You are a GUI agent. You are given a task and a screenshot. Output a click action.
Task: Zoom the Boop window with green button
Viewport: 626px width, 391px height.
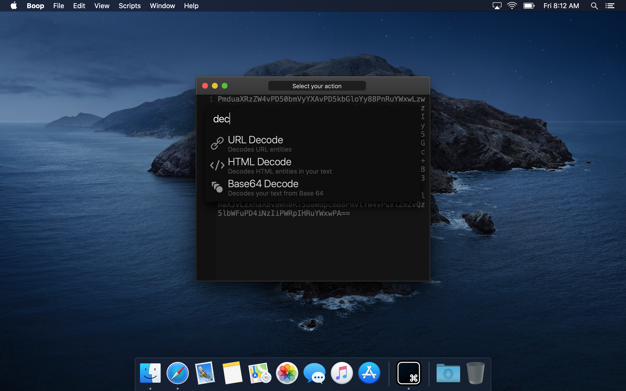225,86
